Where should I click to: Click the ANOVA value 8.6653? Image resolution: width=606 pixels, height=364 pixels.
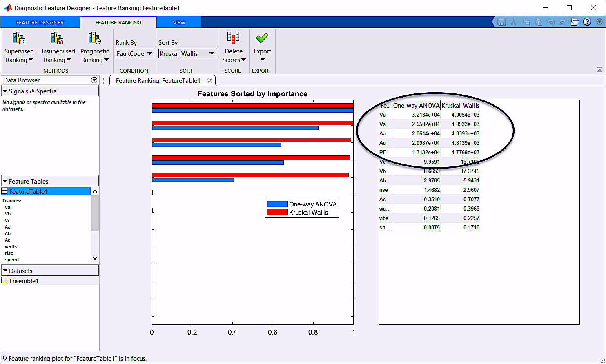tap(432, 171)
